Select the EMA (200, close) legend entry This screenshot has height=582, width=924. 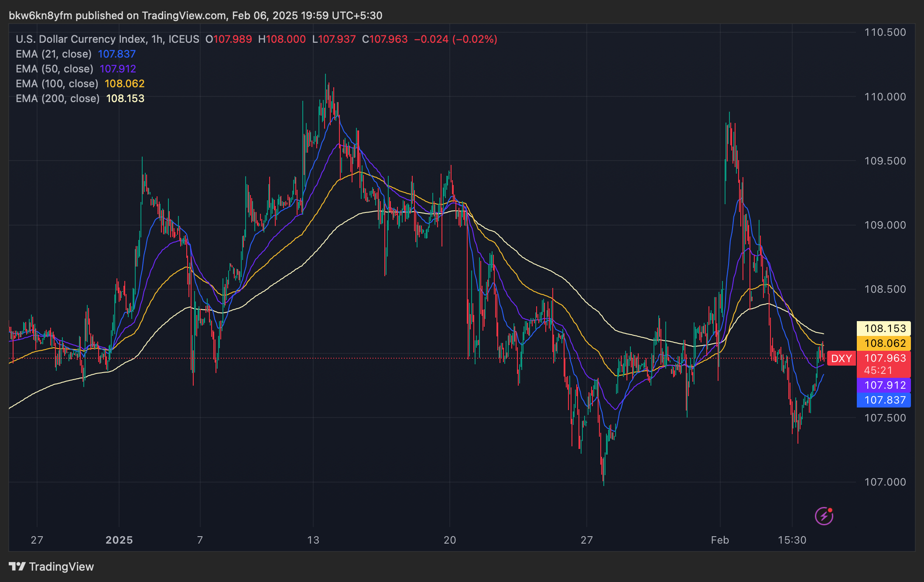[x=58, y=99]
